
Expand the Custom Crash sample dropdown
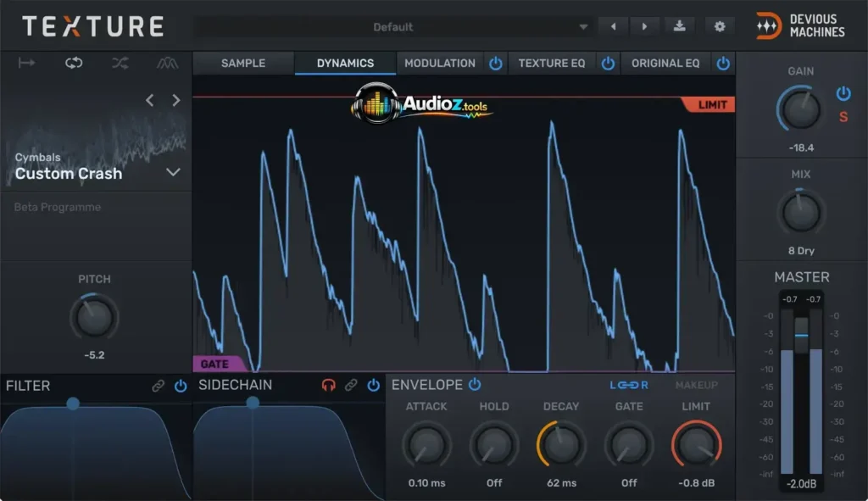pos(173,173)
